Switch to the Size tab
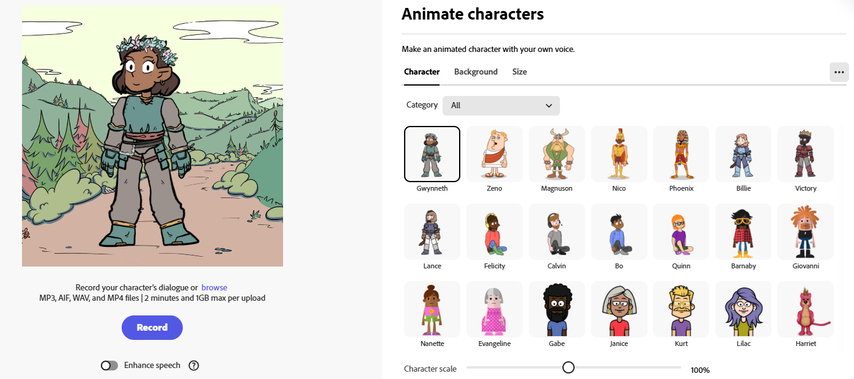854x379 pixels. point(520,72)
